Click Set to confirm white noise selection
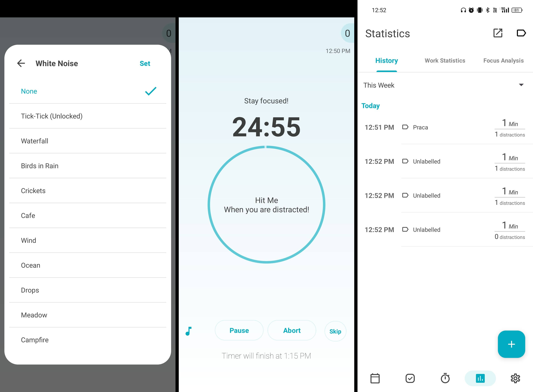This screenshot has height=392, width=533. click(145, 64)
